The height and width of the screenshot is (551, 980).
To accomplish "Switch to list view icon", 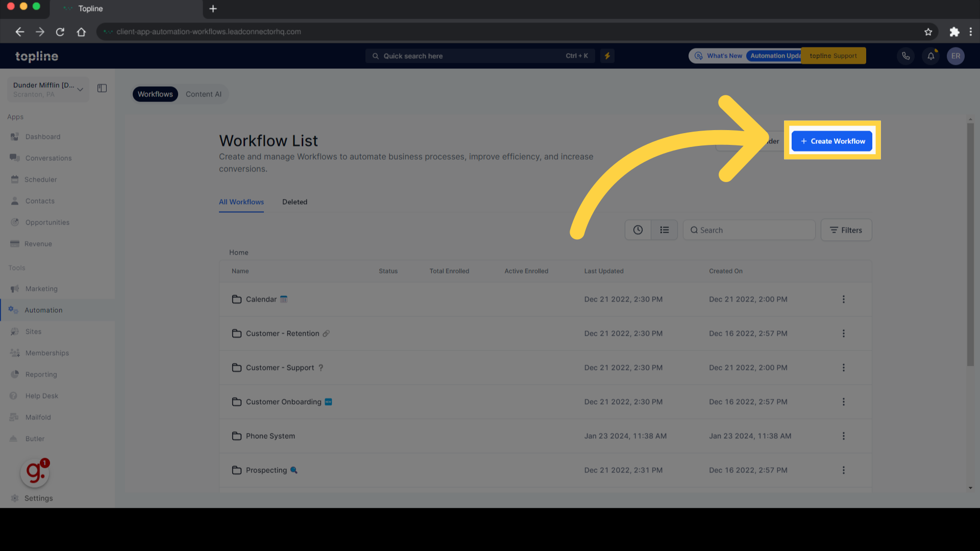I will (664, 230).
